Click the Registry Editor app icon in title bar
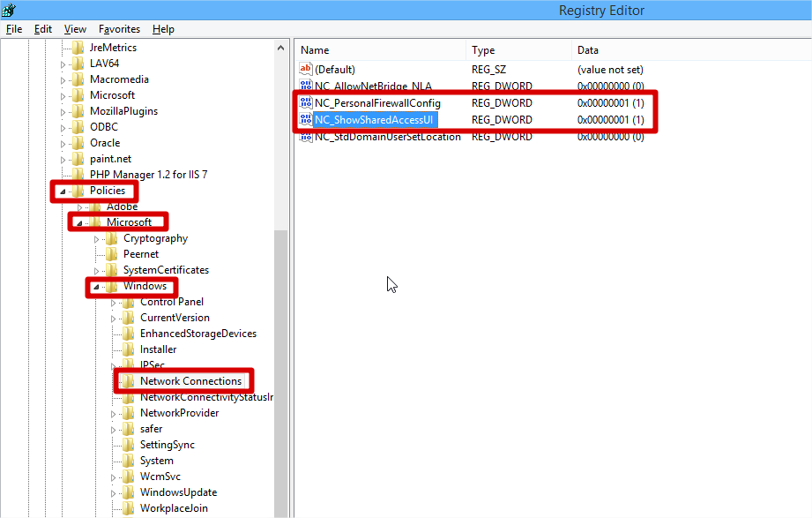This screenshot has width=812, height=518. coord(9,10)
